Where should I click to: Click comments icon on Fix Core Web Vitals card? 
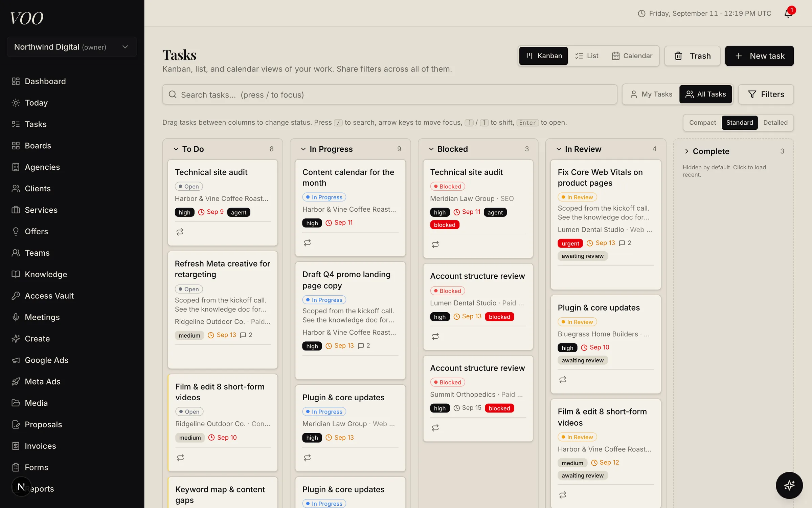[x=622, y=243]
